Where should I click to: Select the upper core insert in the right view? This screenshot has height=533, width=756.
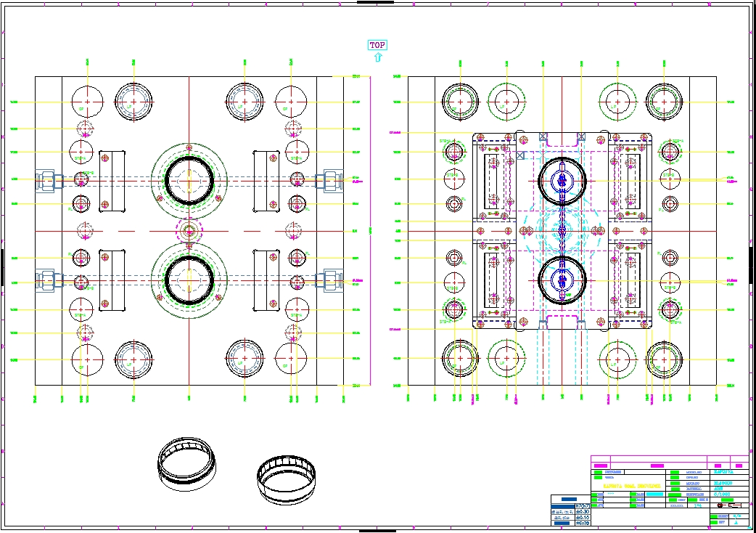562,180
